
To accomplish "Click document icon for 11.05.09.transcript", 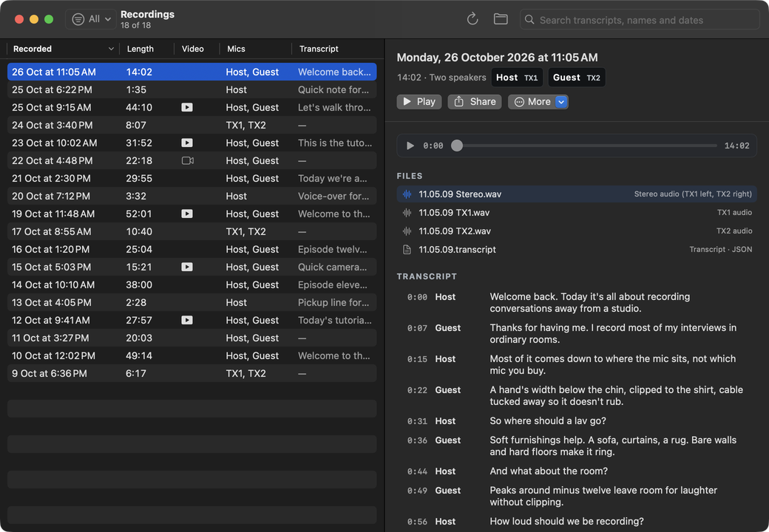I will coord(407,249).
